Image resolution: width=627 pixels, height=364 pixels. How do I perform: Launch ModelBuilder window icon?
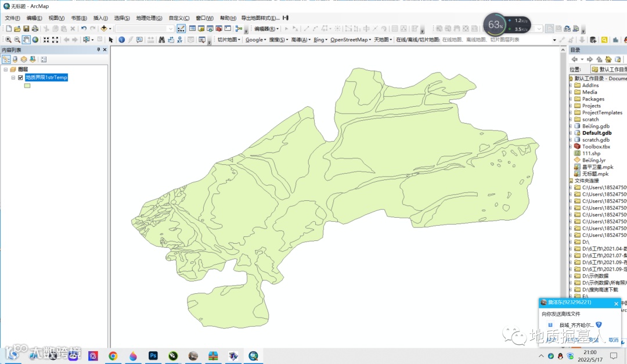coord(239,28)
